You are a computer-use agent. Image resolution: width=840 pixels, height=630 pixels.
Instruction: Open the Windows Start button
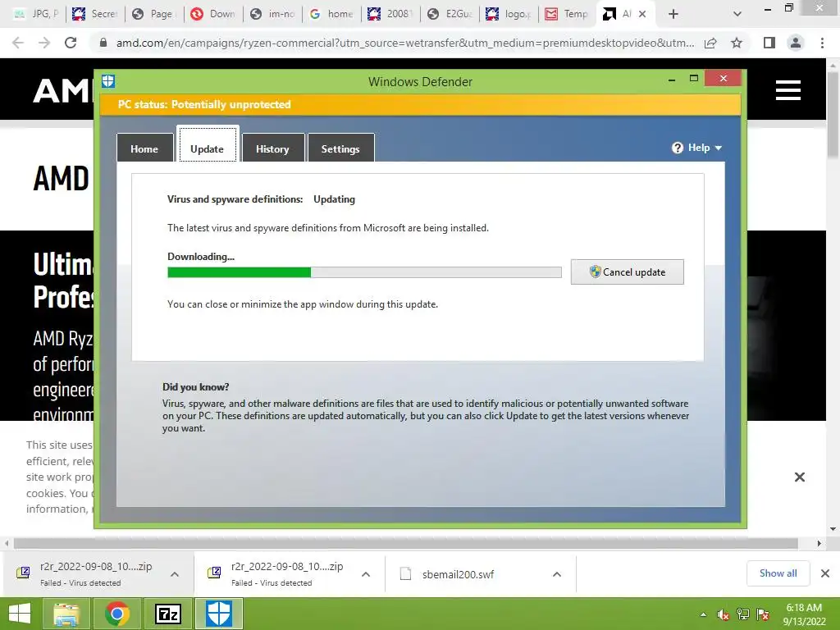click(20, 614)
